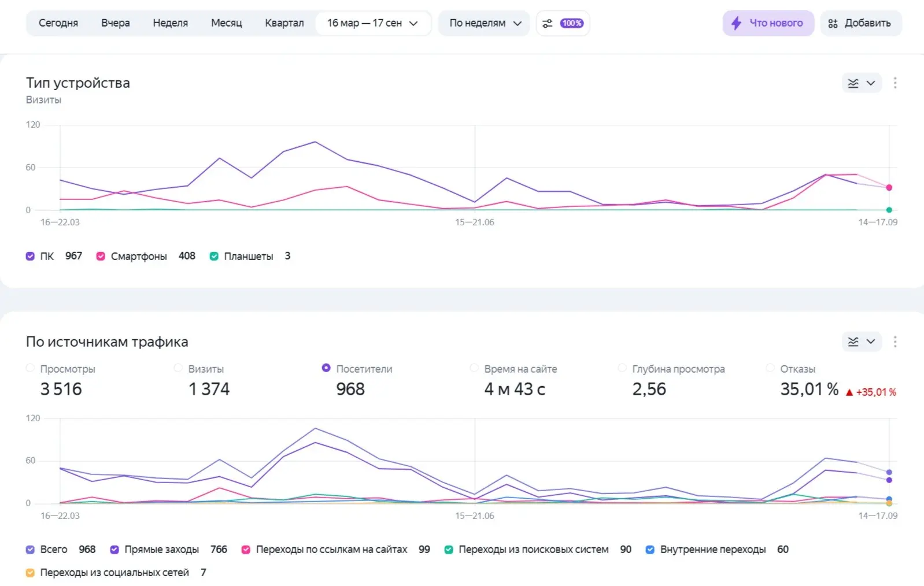Click the Смартфоны visits count 408

pyautogui.click(x=187, y=256)
